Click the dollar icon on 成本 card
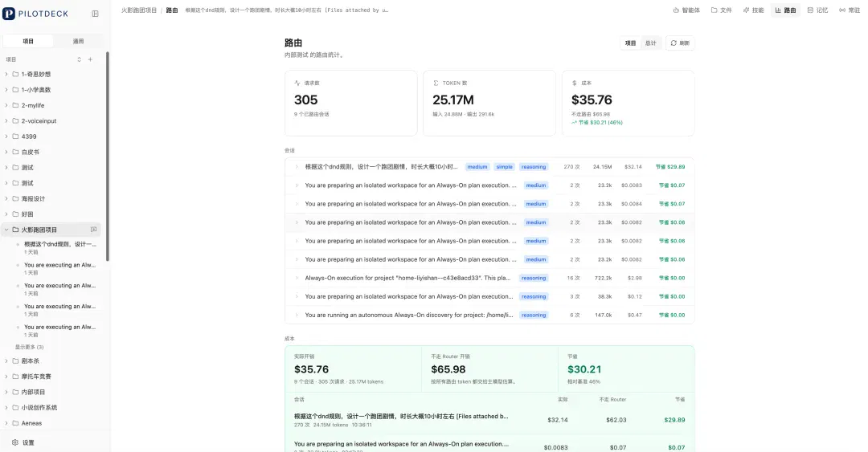This screenshot has width=868, height=452. click(x=574, y=83)
